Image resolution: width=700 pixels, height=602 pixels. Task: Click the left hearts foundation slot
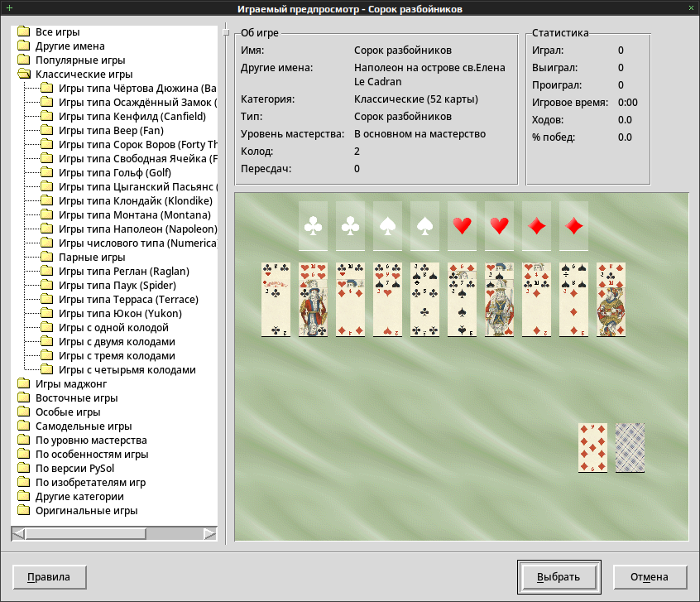tap(462, 226)
